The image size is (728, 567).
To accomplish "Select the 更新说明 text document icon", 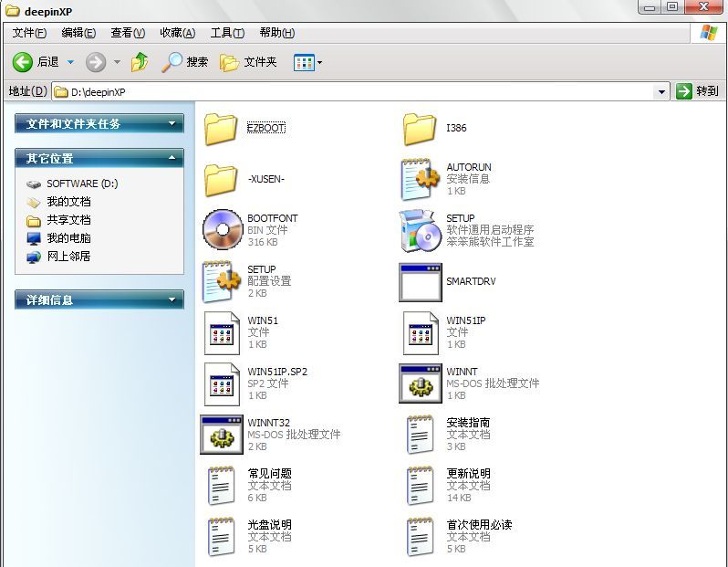I will [420, 486].
